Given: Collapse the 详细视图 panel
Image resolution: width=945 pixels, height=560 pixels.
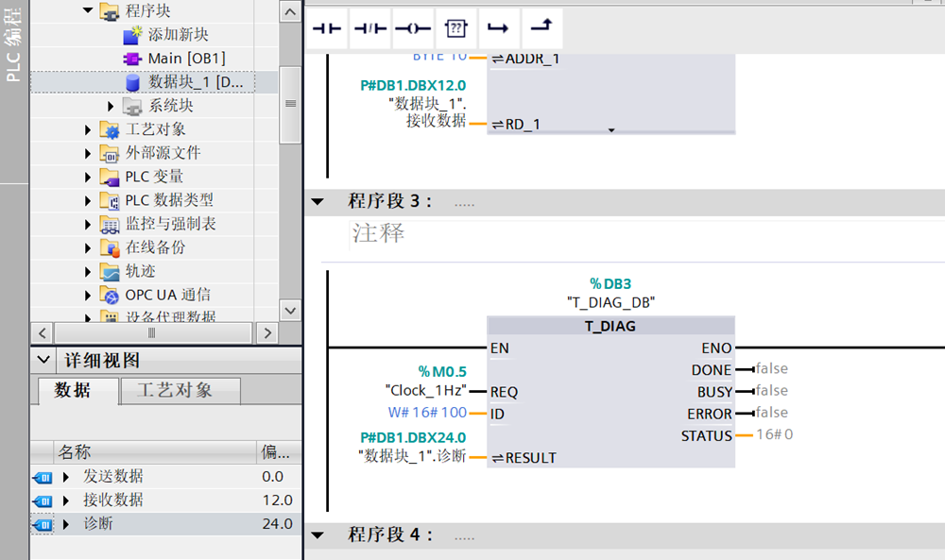Looking at the screenshot, I should coord(43,361).
